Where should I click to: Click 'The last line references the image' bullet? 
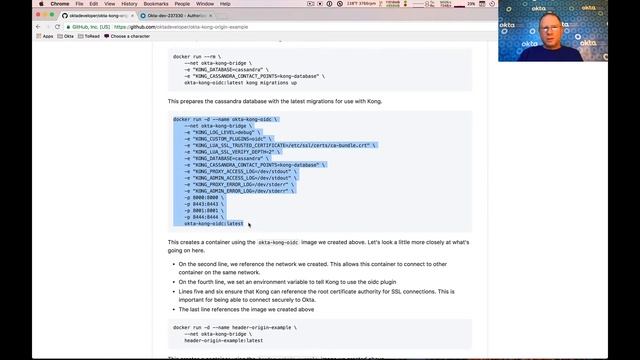pyautogui.click(x=246, y=309)
